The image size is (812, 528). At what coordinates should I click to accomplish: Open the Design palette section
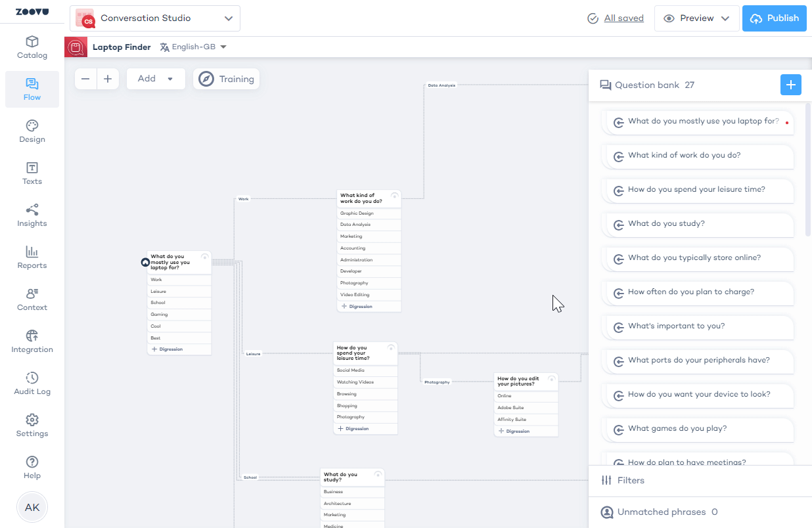pyautogui.click(x=32, y=131)
